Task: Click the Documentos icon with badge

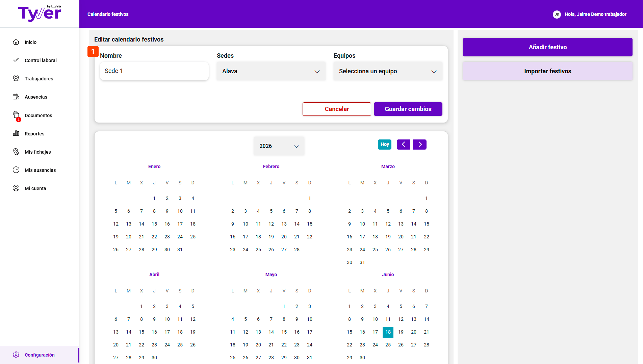Action: [x=16, y=116]
